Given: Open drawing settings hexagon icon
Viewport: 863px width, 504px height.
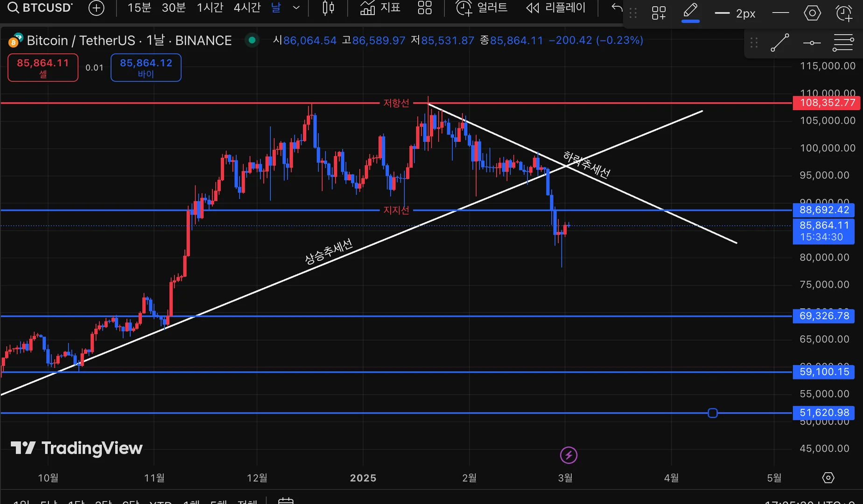Looking at the screenshot, I should (x=812, y=13).
